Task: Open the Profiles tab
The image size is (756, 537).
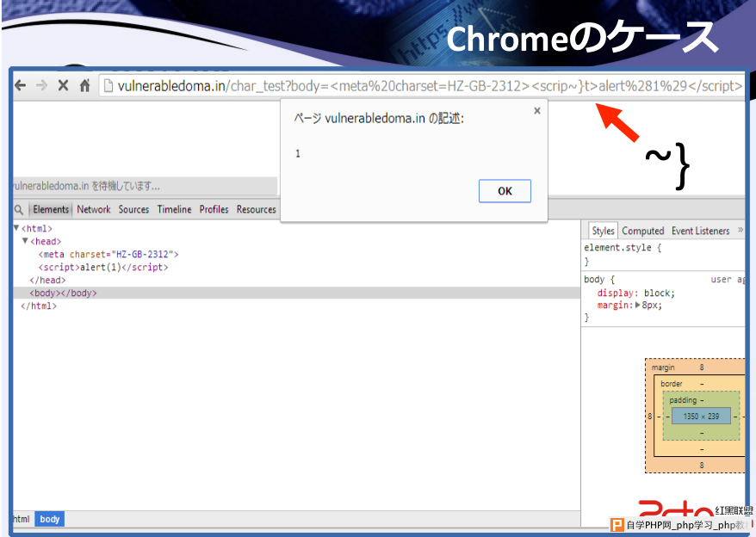Action: click(214, 209)
